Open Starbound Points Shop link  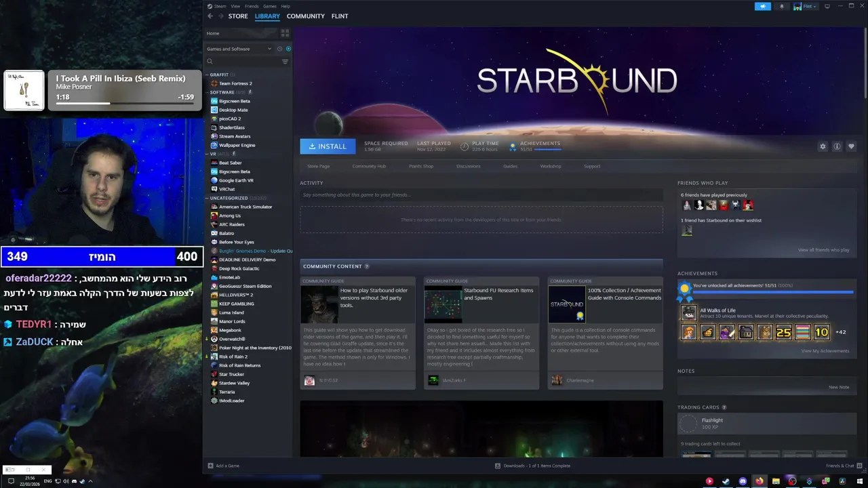point(420,166)
